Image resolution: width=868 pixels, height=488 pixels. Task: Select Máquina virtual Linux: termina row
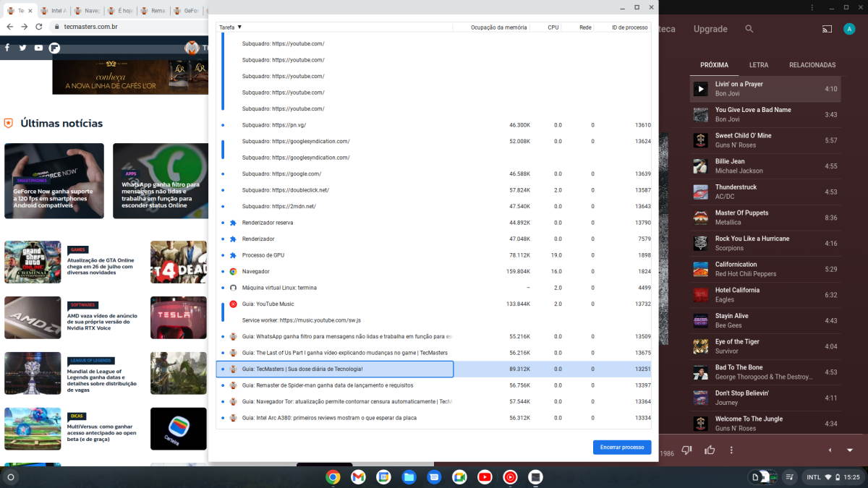(434, 288)
